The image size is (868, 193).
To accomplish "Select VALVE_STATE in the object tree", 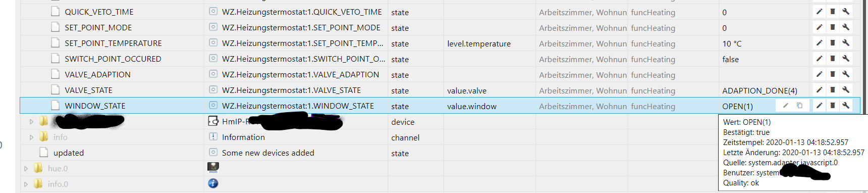I will coord(88,90).
